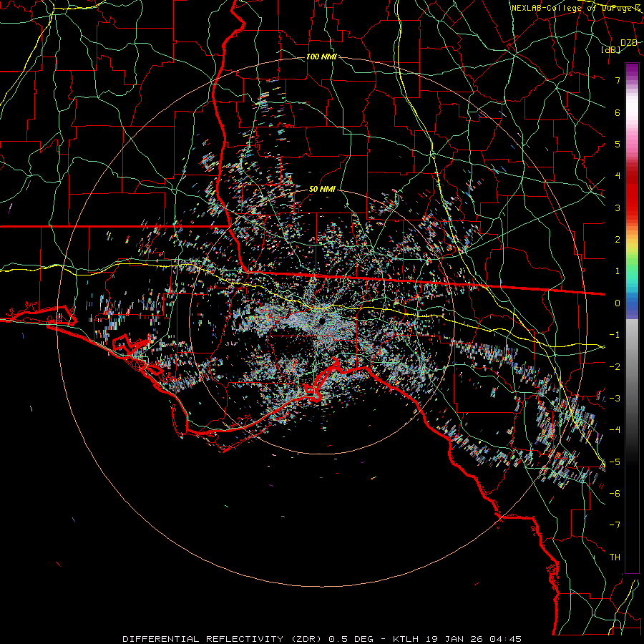Select the 3 dB scale label
This screenshot has width=644, height=644.
[x=618, y=208]
